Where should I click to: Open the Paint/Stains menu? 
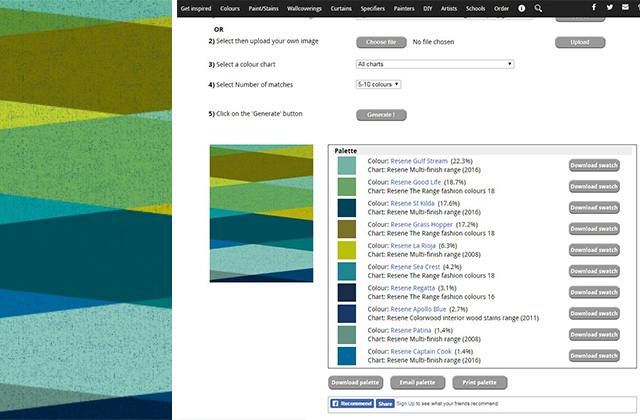(263, 9)
